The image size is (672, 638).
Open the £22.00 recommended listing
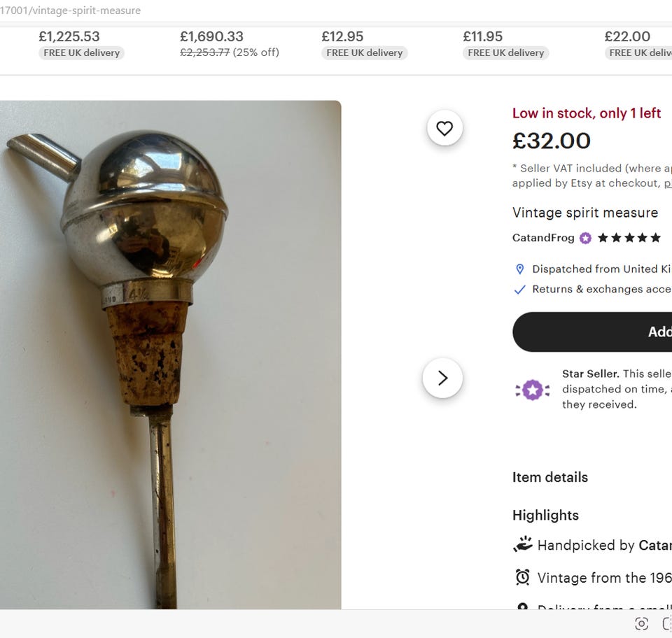coord(627,36)
